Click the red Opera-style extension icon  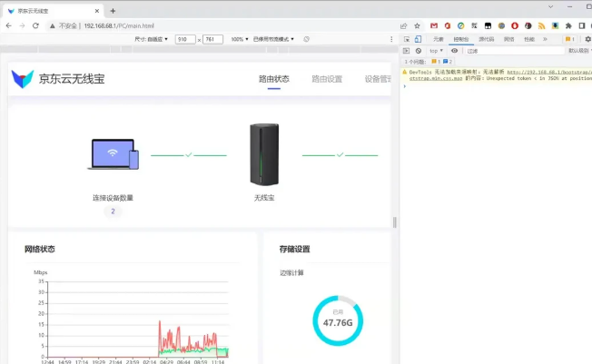[515, 25]
